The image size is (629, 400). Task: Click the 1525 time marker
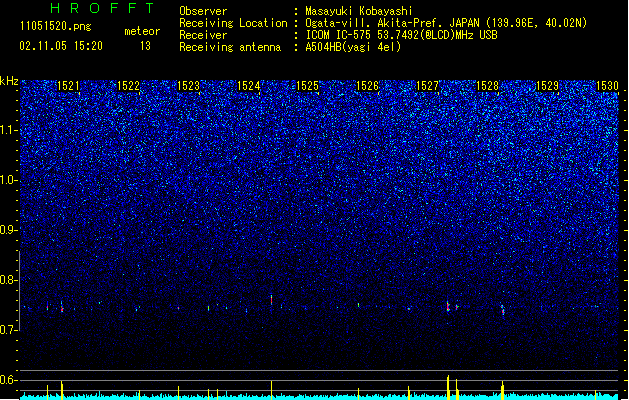[x=308, y=86]
